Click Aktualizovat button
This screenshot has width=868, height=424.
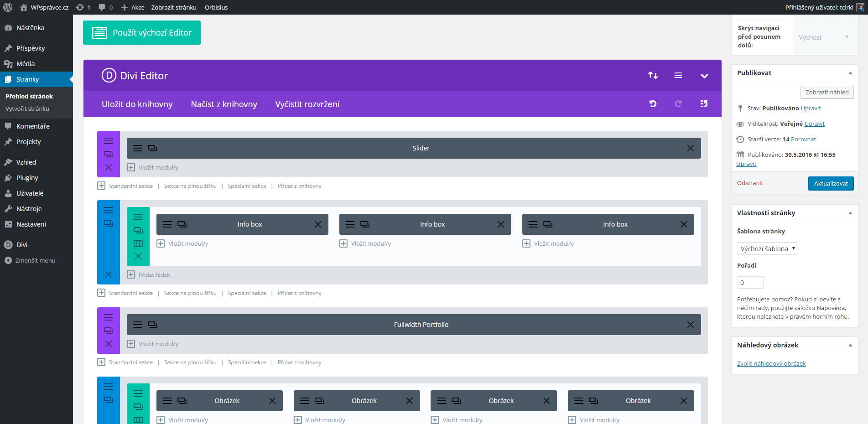tap(831, 183)
